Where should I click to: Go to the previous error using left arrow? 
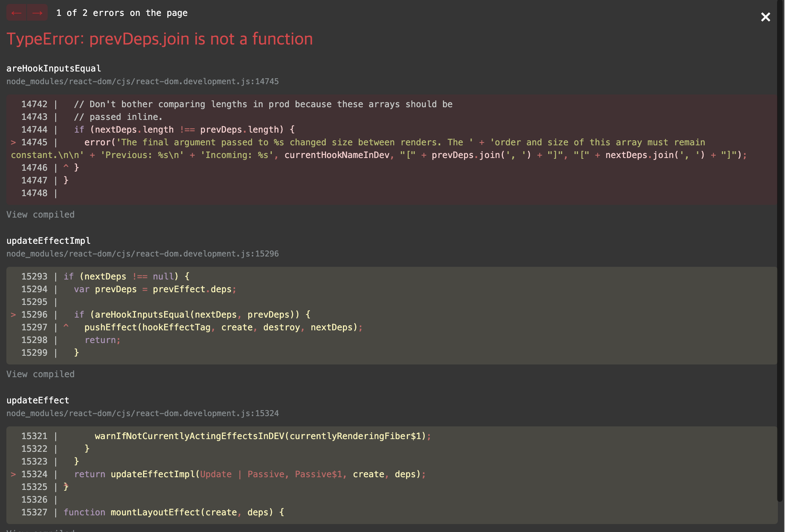16,13
